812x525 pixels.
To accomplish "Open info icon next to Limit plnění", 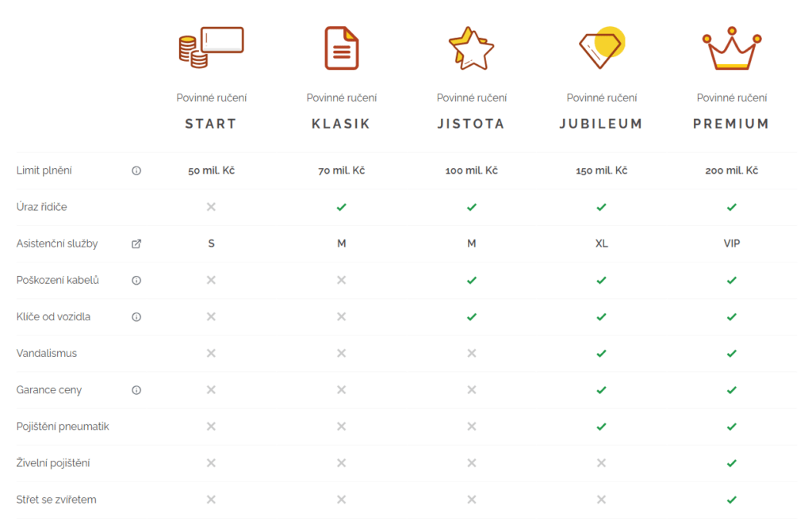I will (136, 171).
